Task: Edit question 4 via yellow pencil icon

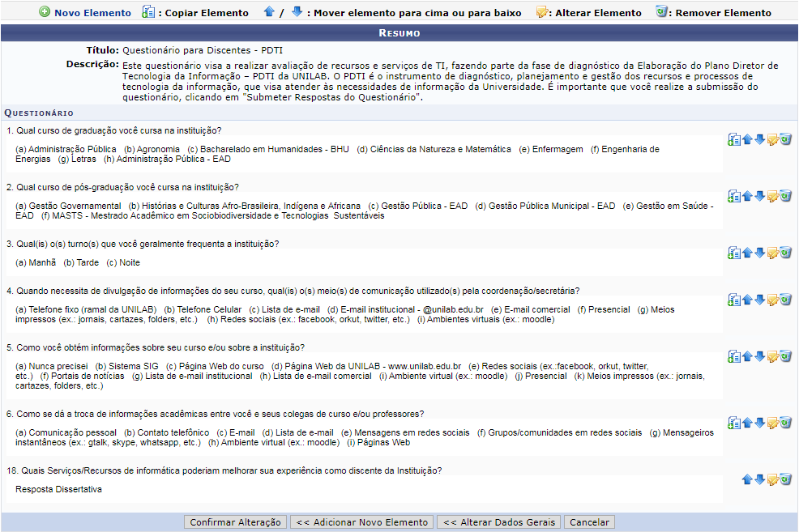Action: click(772, 300)
